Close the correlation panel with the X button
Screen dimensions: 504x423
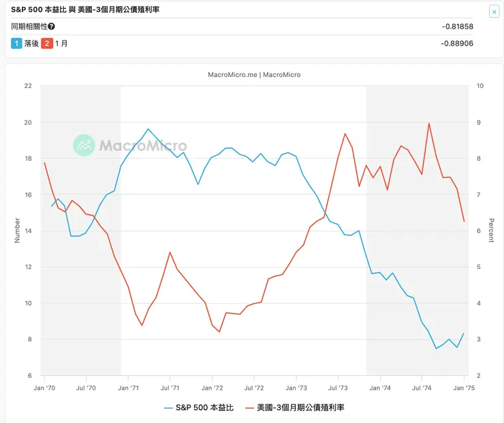494,12
